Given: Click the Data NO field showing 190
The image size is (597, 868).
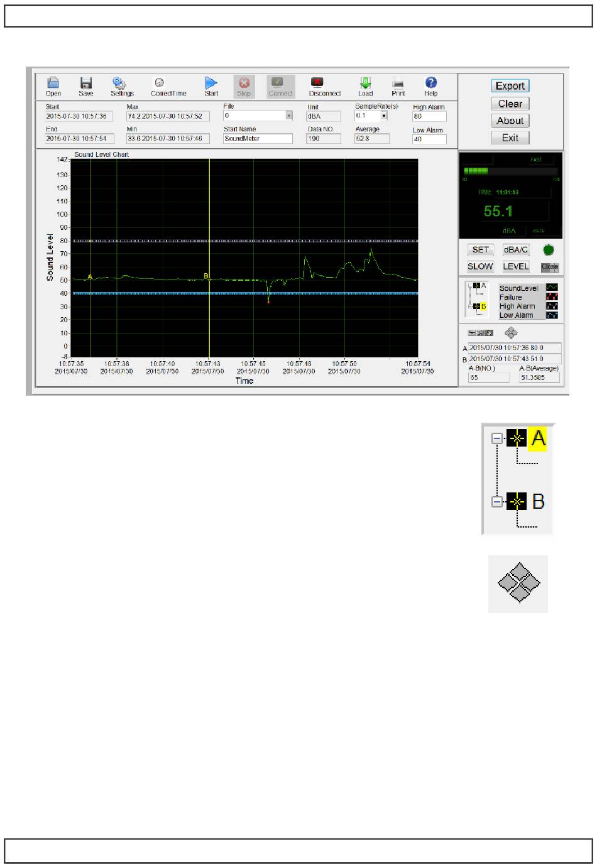Looking at the screenshot, I should [x=324, y=138].
